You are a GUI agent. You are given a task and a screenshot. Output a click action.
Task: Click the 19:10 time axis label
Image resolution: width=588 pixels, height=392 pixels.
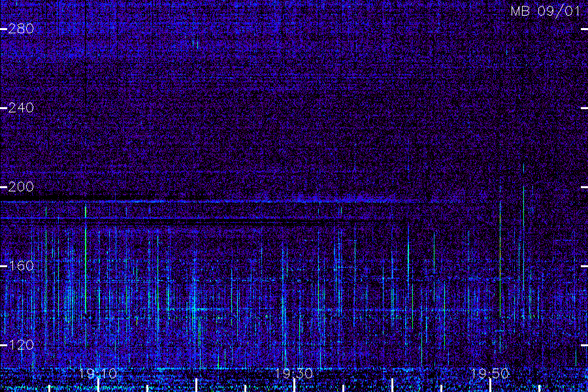pyautogui.click(x=98, y=374)
